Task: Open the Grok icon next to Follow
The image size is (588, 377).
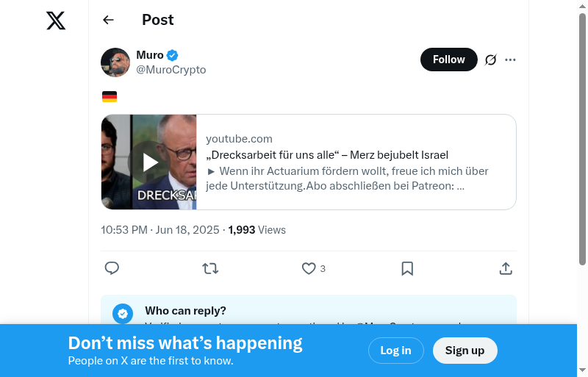Action: click(x=491, y=60)
